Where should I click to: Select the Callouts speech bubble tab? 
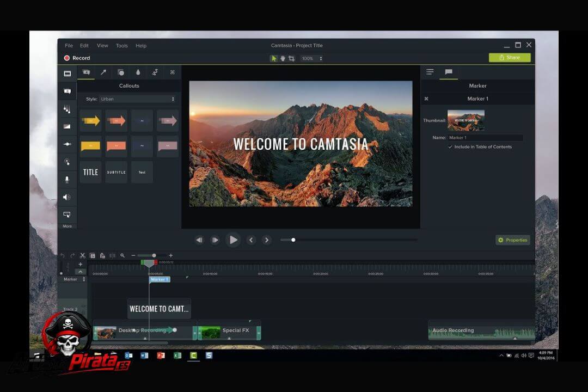[86, 72]
